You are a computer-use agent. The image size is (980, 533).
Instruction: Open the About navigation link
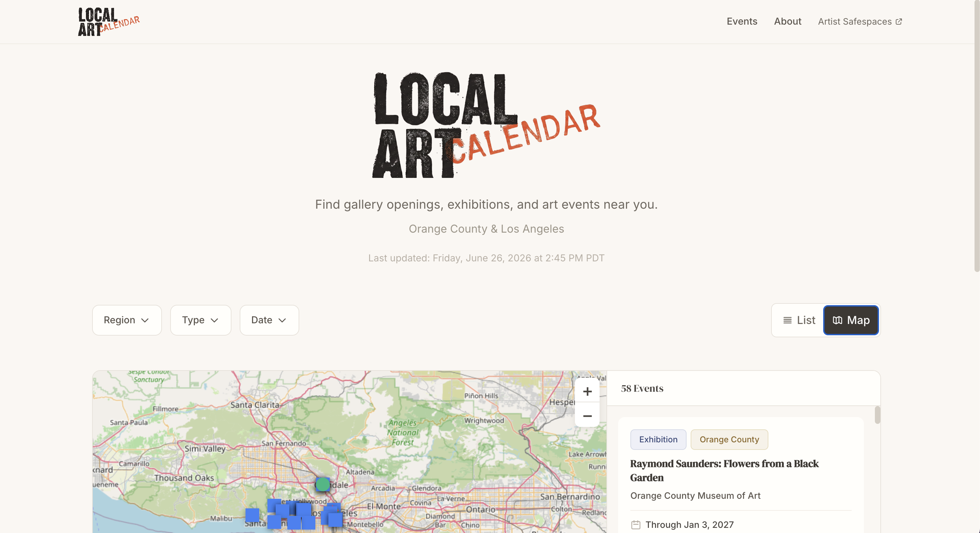pos(787,21)
